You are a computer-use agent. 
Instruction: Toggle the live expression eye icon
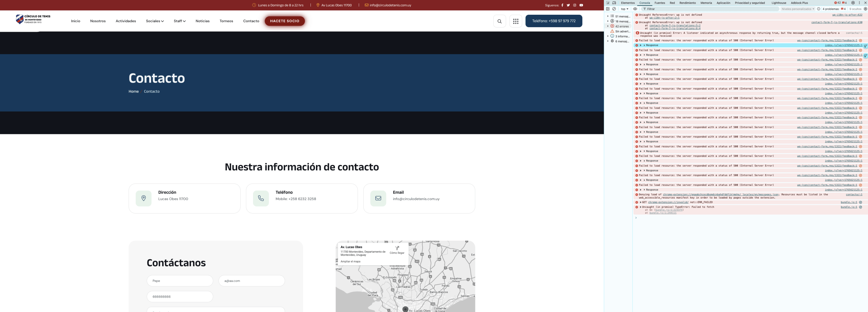(x=635, y=9)
